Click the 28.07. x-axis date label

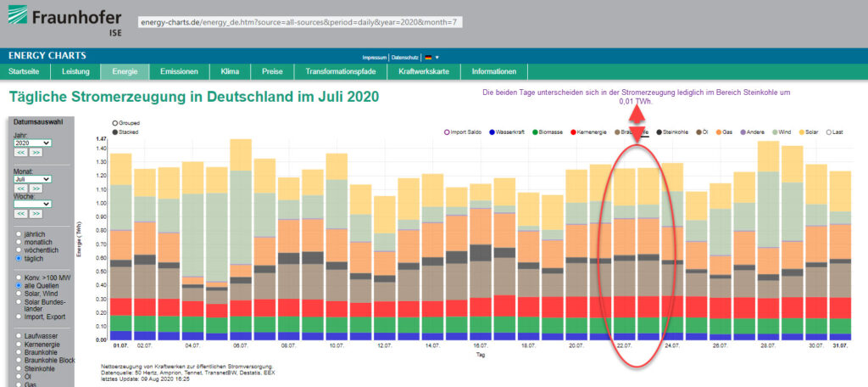(768, 345)
